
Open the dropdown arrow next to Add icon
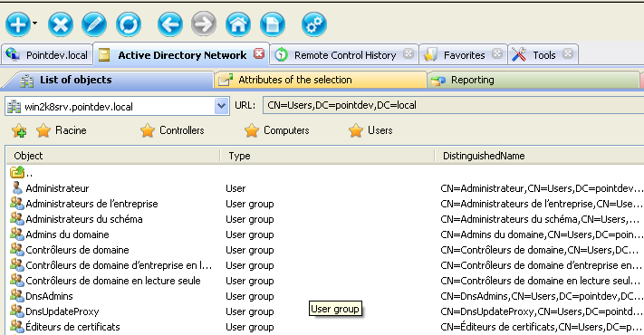click(x=35, y=24)
